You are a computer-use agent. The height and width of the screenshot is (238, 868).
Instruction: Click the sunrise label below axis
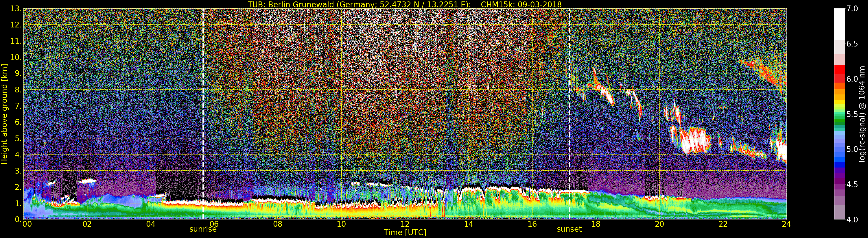(x=203, y=229)
